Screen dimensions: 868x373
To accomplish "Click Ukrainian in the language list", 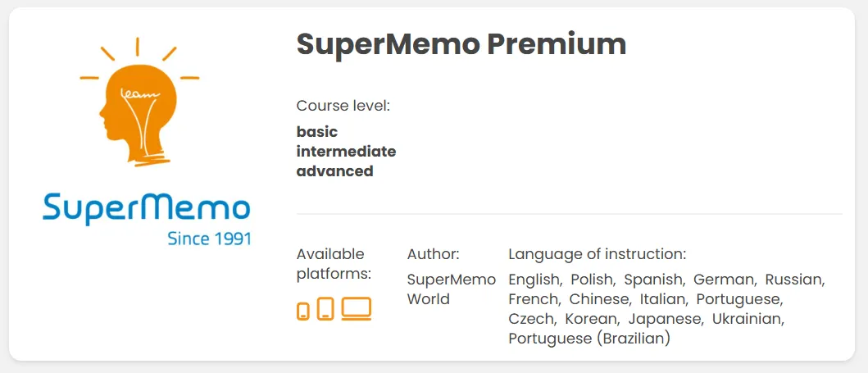I will 748,319.
